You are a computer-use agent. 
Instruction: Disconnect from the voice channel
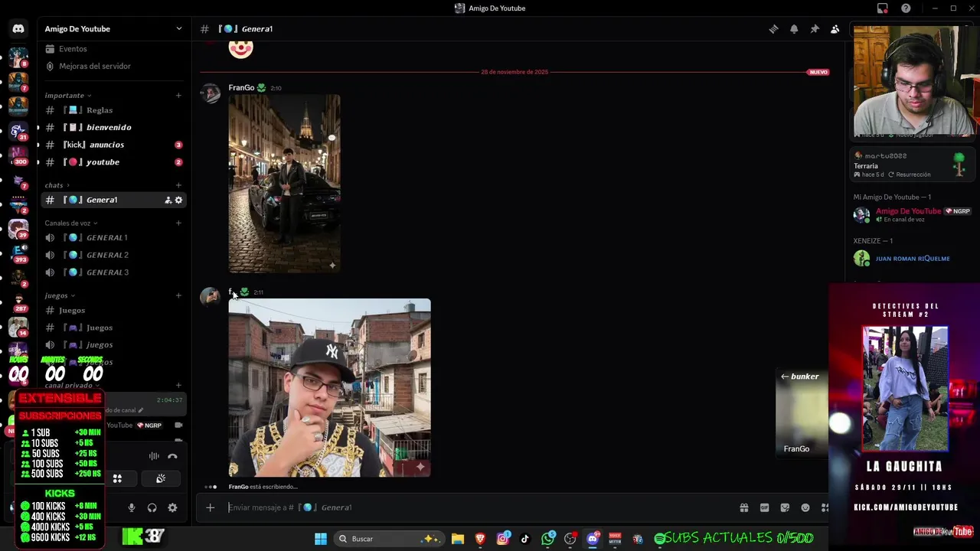point(173,456)
